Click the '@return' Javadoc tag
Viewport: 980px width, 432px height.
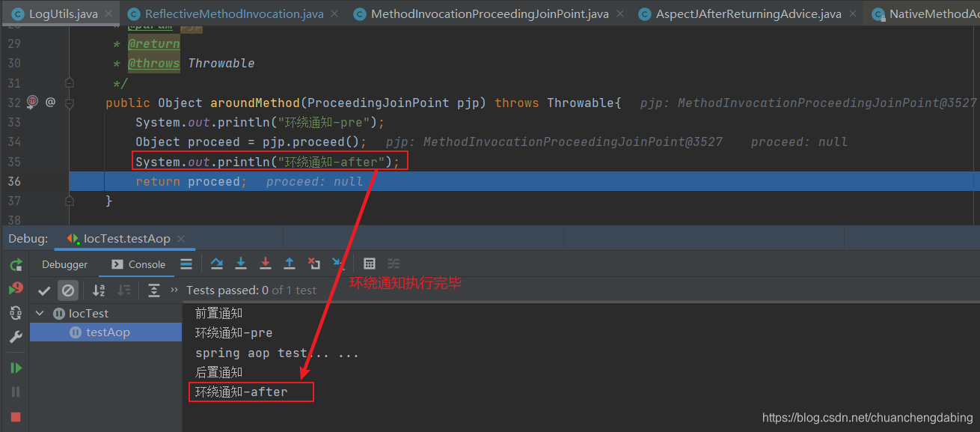(x=154, y=44)
